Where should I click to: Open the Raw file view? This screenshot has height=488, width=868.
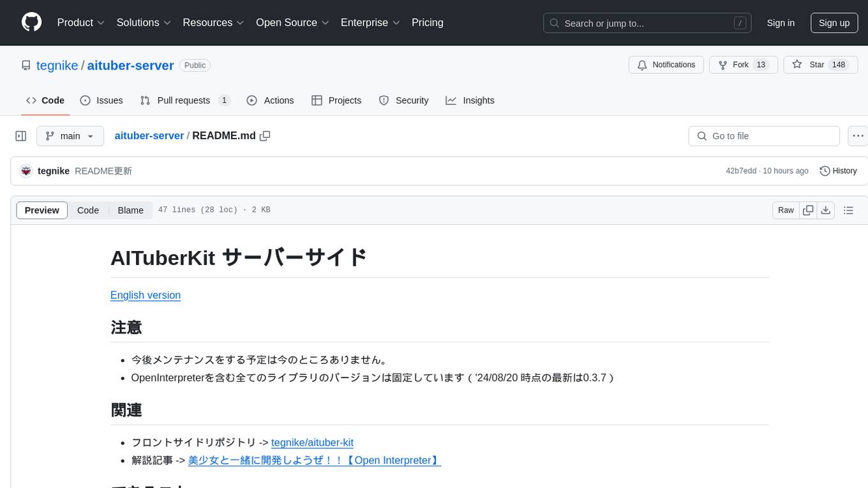pos(786,210)
